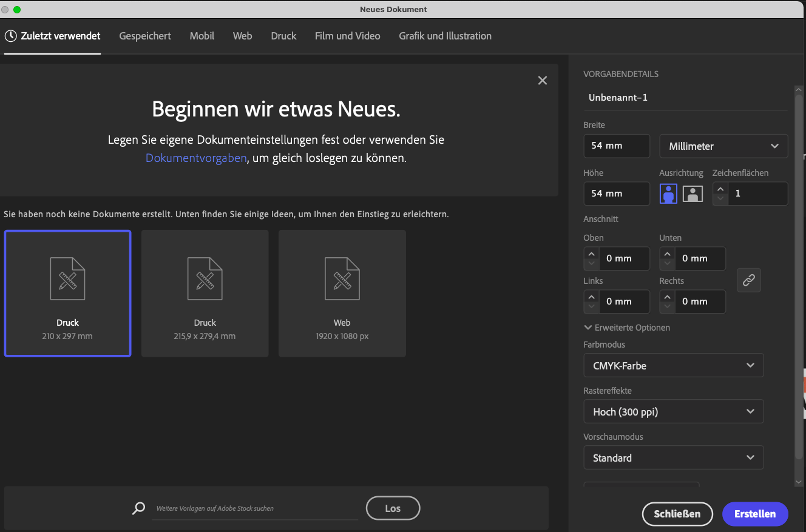Click the clock icon beside Zuletzt verwendet
The width and height of the screenshot is (806, 532).
click(10, 36)
